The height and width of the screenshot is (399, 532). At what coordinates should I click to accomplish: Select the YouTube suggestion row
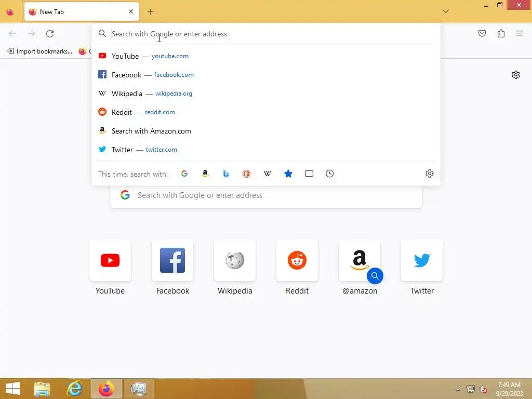[265, 56]
